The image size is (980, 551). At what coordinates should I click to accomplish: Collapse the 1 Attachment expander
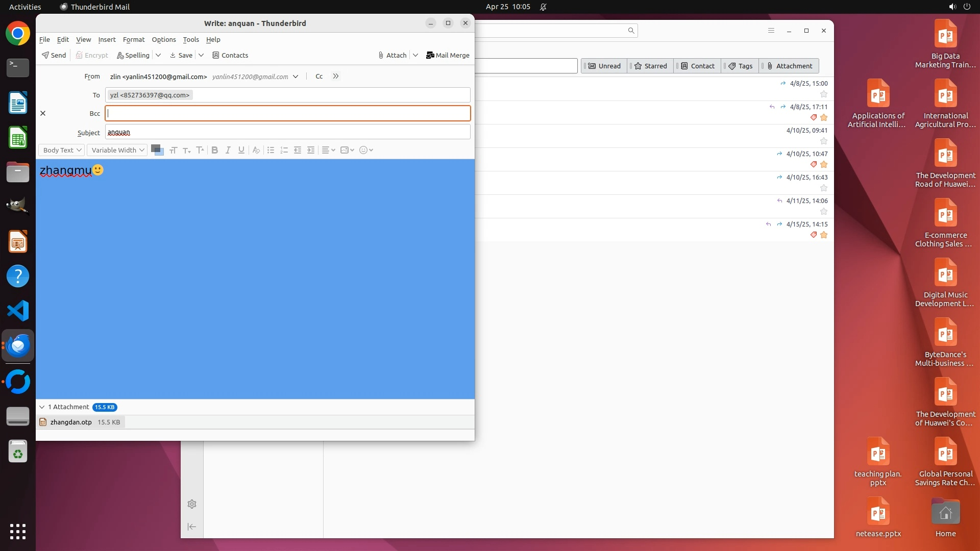pyautogui.click(x=42, y=407)
